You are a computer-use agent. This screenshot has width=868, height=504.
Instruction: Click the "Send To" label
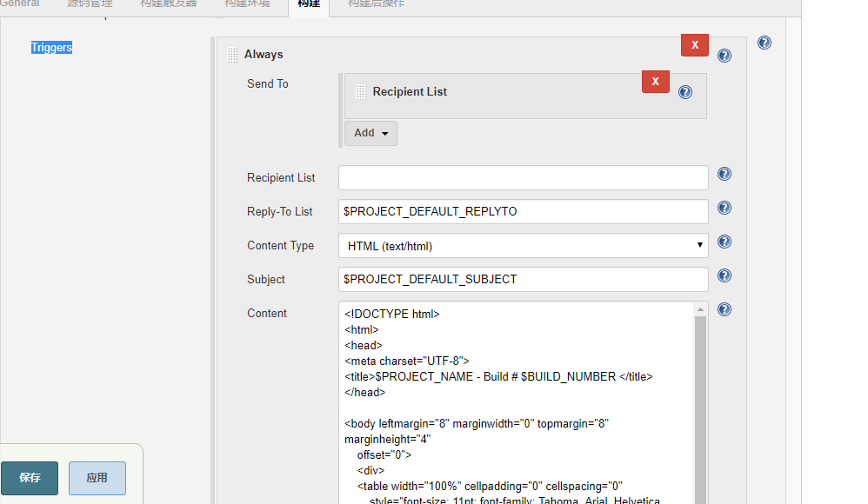tap(267, 83)
